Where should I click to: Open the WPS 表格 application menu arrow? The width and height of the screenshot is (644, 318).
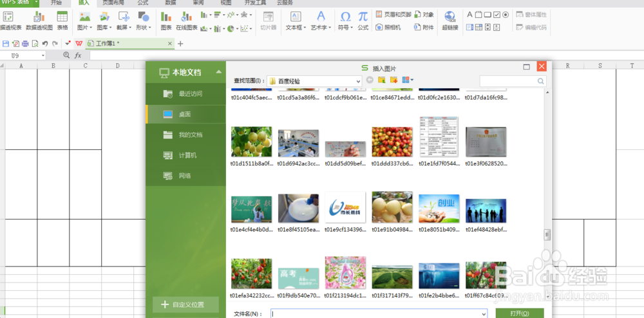(37, 2)
